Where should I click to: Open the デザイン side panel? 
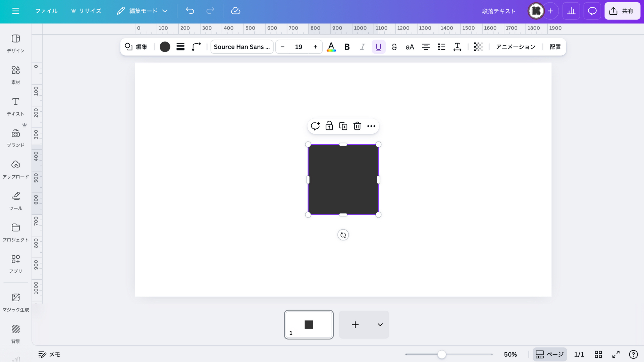(16, 44)
